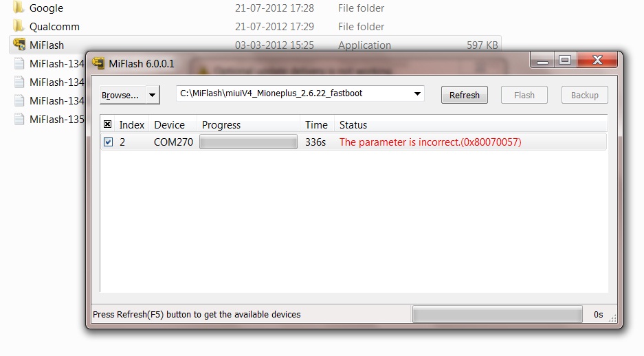Select the MiFlash-135 log file icon
Viewport: 644px width, 356px height.
pyautogui.click(x=19, y=119)
